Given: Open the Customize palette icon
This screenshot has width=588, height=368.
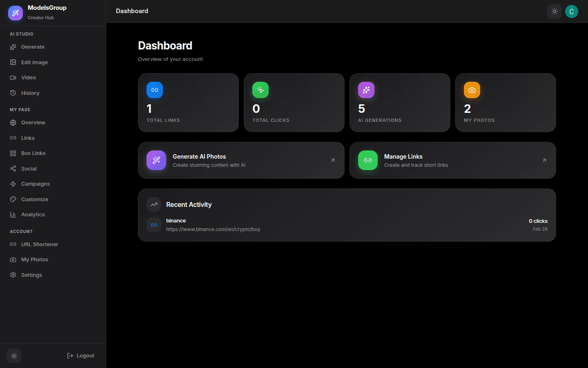Looking at the screenshot, I should click(13, 199).
